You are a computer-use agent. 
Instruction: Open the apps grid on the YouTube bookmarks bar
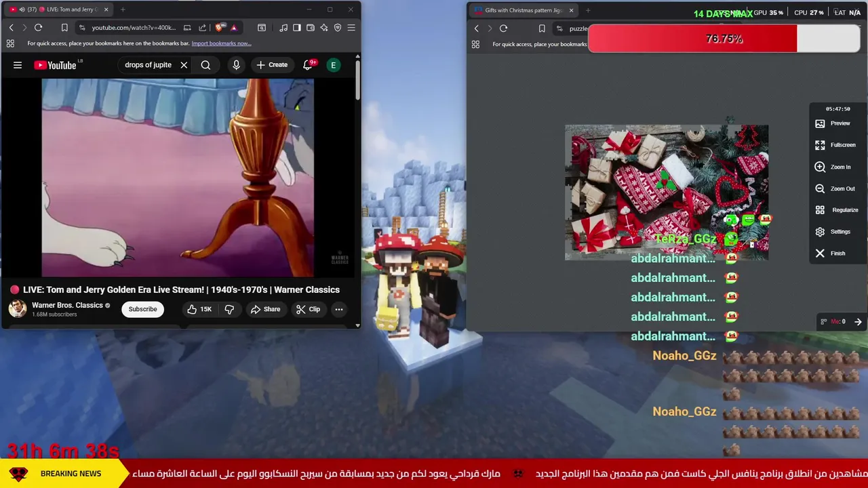[x=10, y=43]
